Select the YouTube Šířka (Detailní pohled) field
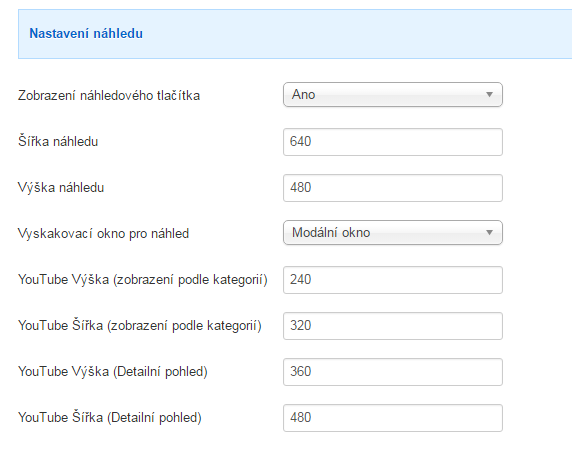The height and width of the screenshot is (469, 572). pyautogui.click(x=393, y=418)
